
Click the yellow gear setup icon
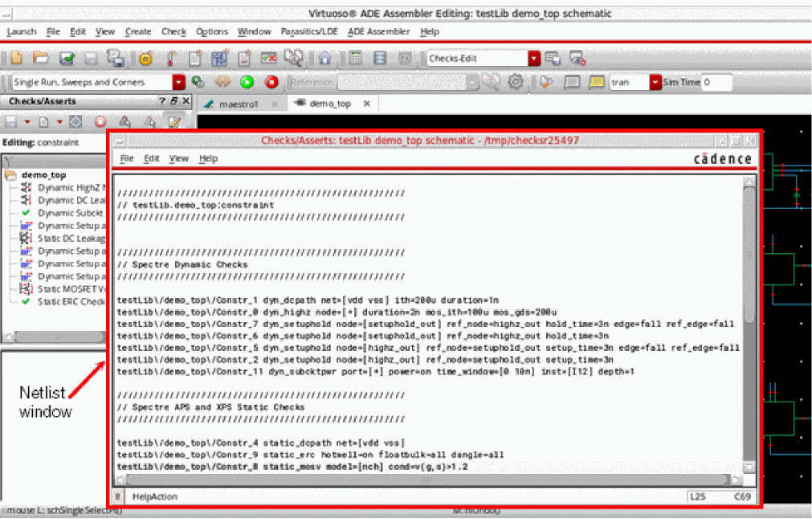click(x=145, y=59)
